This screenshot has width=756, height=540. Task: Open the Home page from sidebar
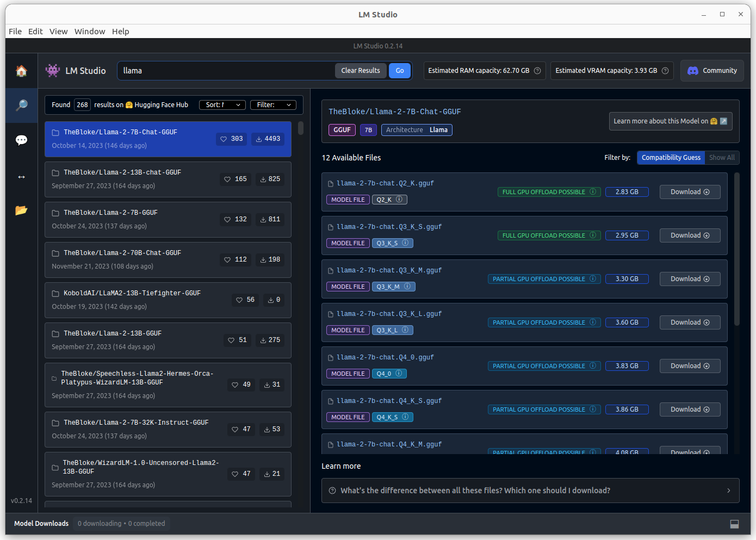click(21, 71)
